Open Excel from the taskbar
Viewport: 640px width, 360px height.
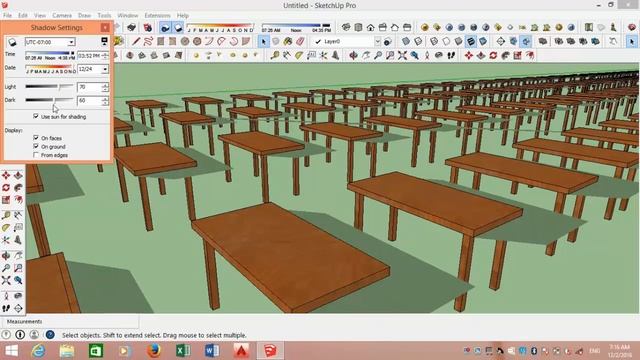pos(183,351)
